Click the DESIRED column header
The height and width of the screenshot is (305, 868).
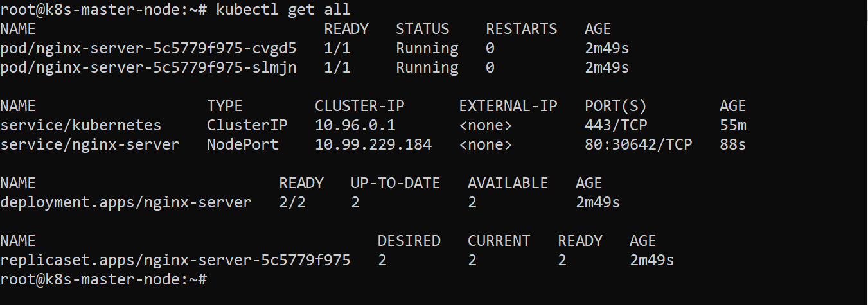(409, 241)
